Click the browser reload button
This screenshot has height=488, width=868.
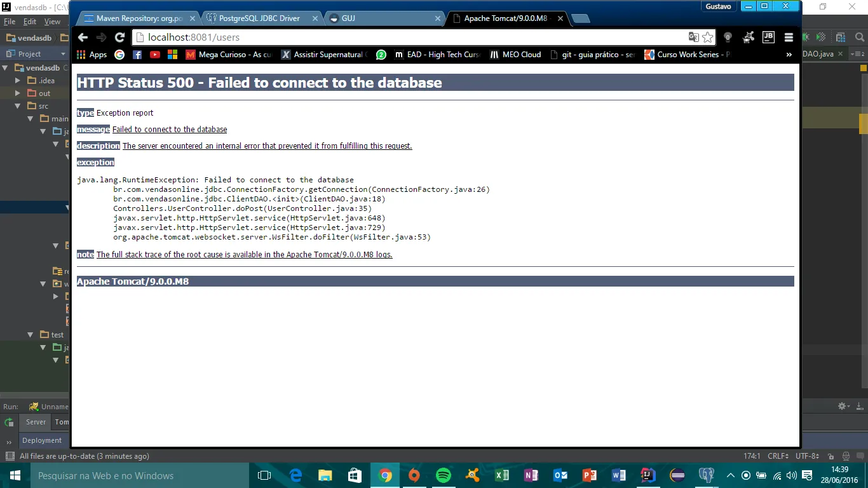[x=119, y=37]
